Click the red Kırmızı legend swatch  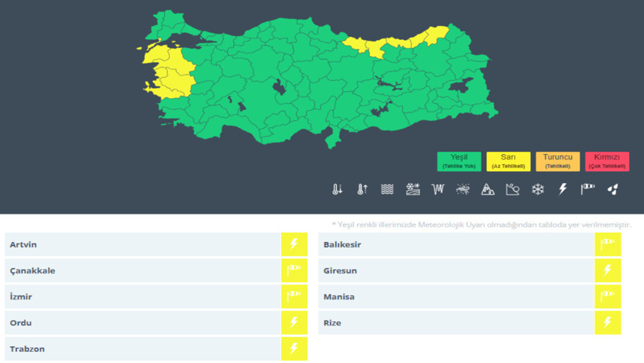click(x=607, y=162)
